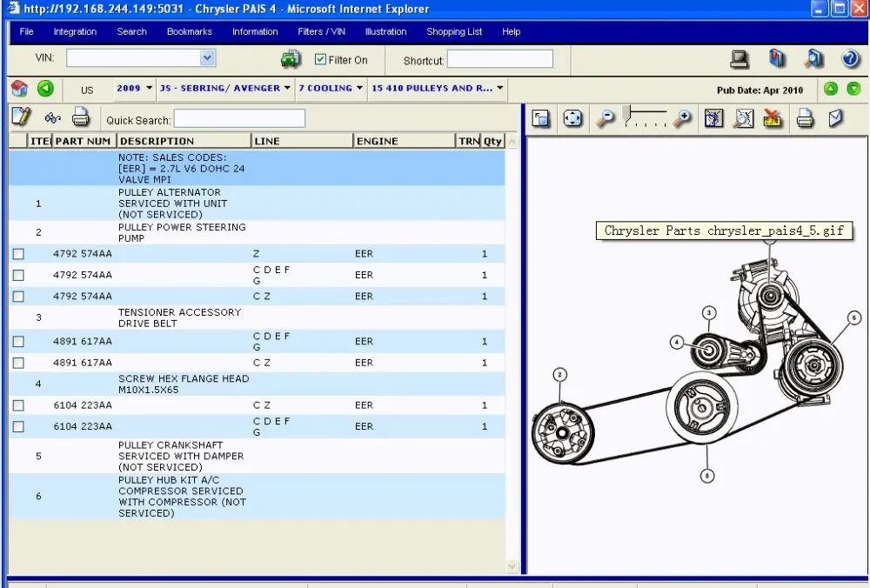Click callout number 3 on the diagram

point(708,313)
